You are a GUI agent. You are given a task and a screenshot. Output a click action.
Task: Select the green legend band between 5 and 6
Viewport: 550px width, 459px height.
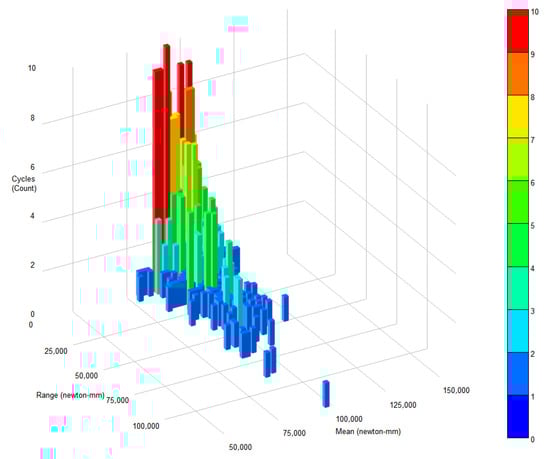(518, 202)
